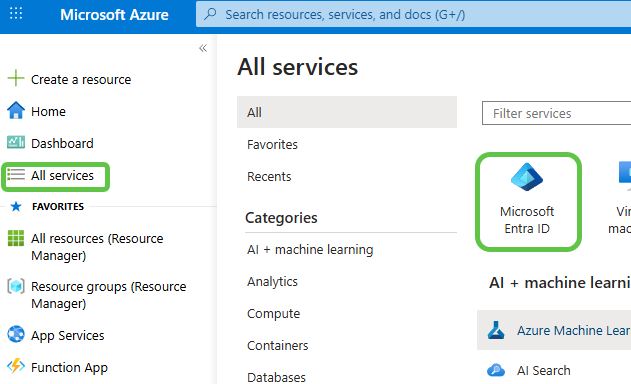Screen dimensions: 631x384
Task: Click the Azure Machine Learning flask icon
Action: click(496, 330)
